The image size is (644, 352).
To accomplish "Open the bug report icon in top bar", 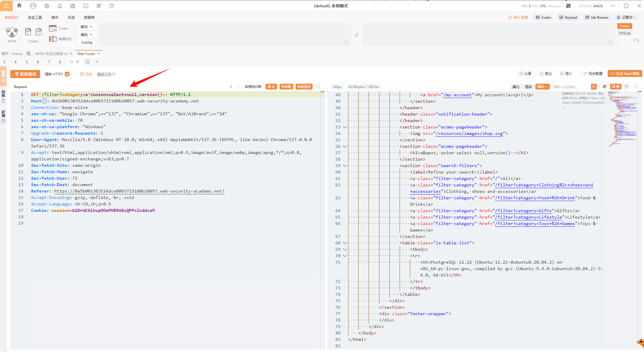I will [73, 6].
